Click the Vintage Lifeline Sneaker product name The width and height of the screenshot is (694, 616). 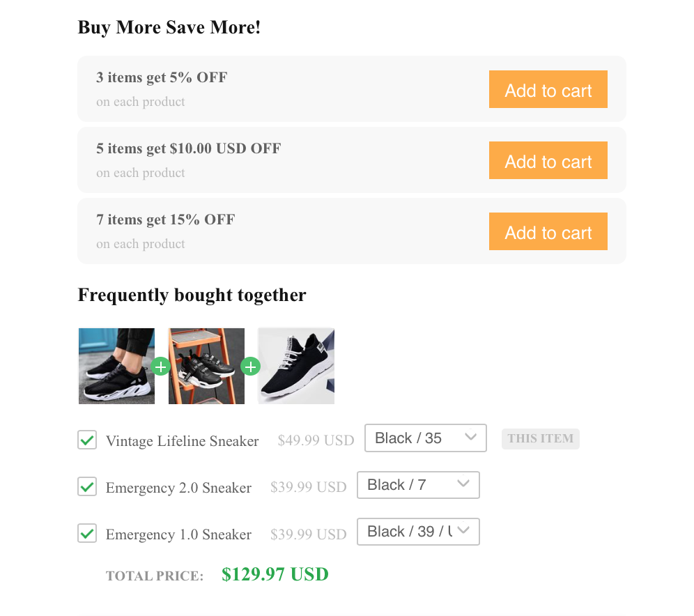182,441
